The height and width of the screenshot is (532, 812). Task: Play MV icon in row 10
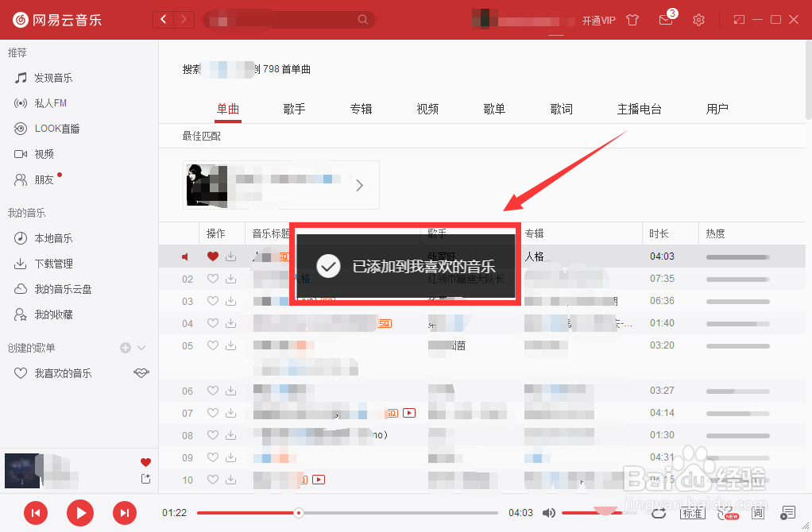tap(319, 480)
